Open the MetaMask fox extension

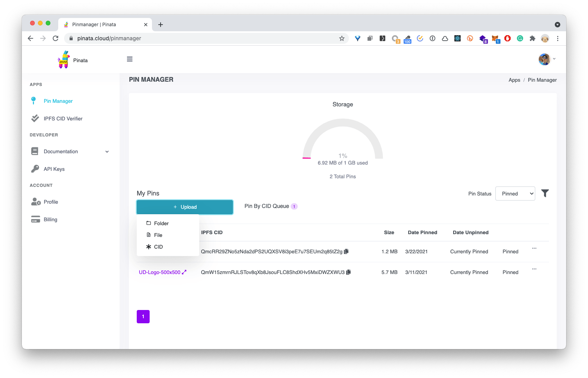[x=495, y=38]
